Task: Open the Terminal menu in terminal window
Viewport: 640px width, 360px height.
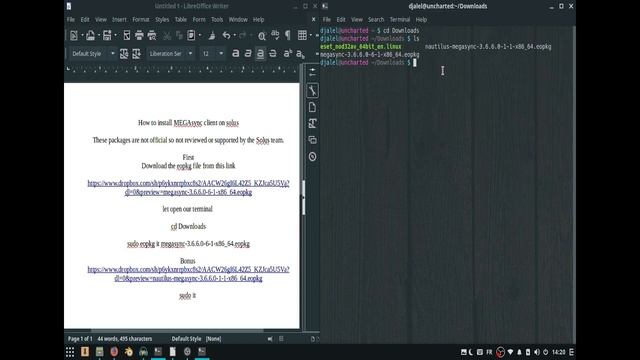Action: coord(400,20)
